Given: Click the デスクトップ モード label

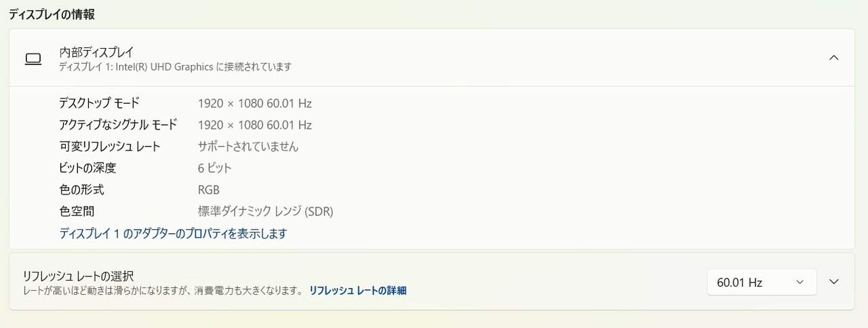Looking at the screenshot, I should [x=99, y=103].
